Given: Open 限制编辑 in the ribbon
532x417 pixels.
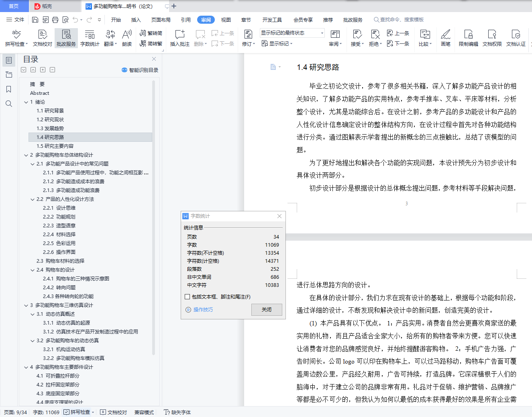Looking at the screenshot, I should pos(469,38).
